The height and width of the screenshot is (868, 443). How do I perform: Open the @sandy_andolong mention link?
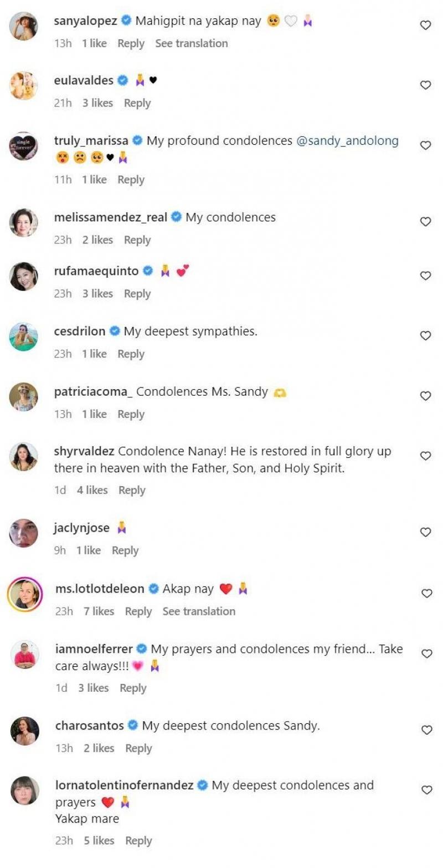pyautogui.click(x=347, y=141)
